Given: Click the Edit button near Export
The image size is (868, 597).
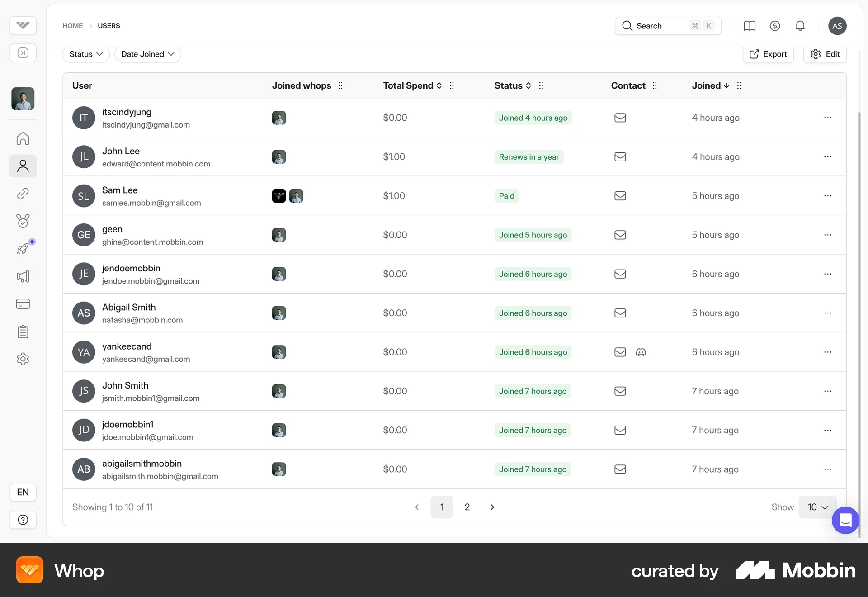Looking at the screenshot, I should tap(825, 54).
